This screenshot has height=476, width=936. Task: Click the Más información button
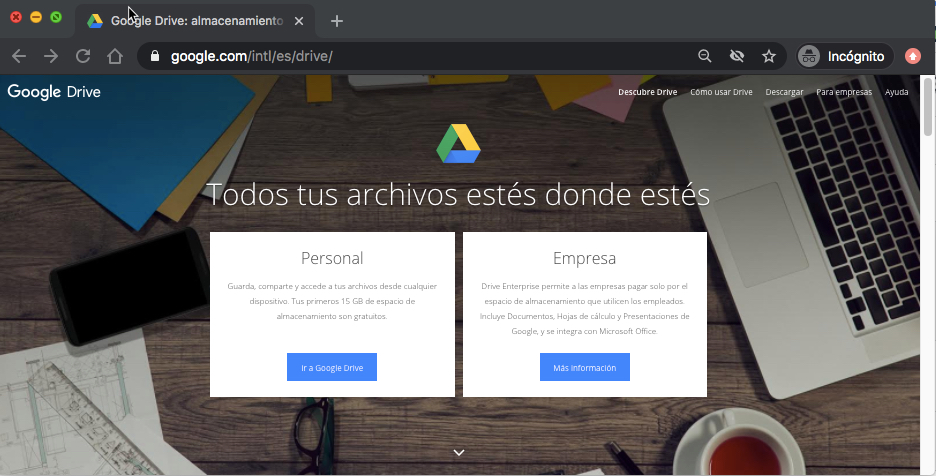tap(585, 367)
